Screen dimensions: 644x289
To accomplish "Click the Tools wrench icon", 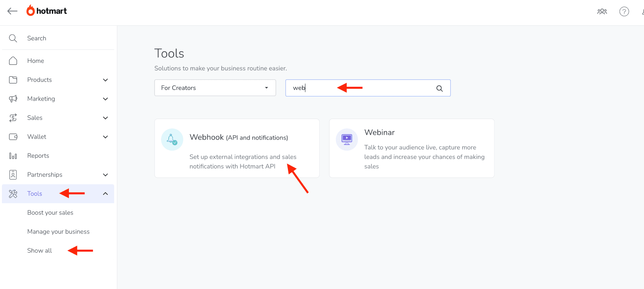I will (x=13, y=194).
